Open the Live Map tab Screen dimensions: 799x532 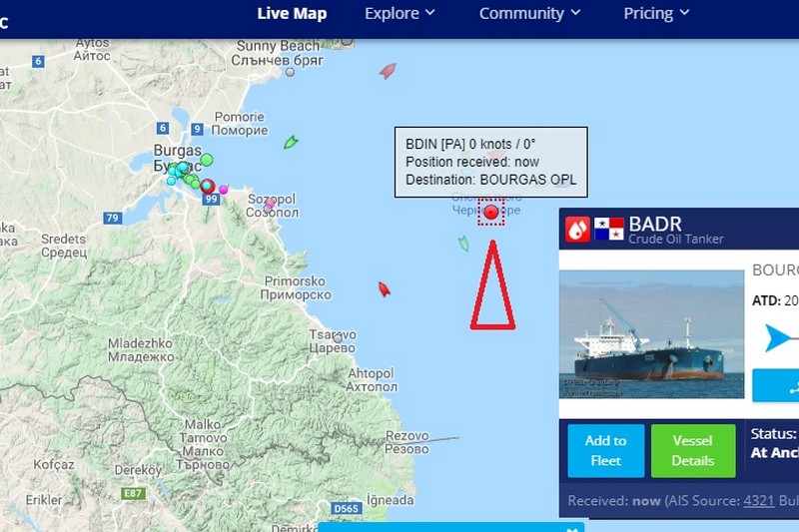point(292,13)
